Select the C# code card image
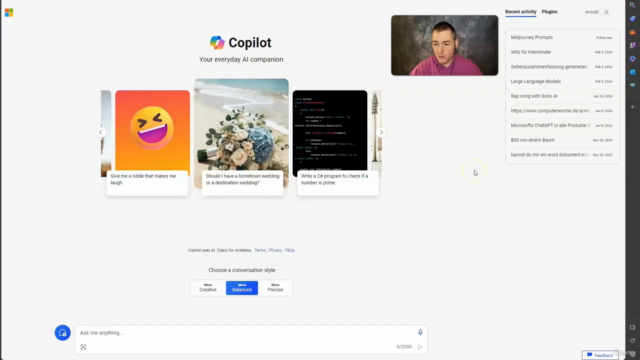The image size is (640, 360). (x=330, y=131)
